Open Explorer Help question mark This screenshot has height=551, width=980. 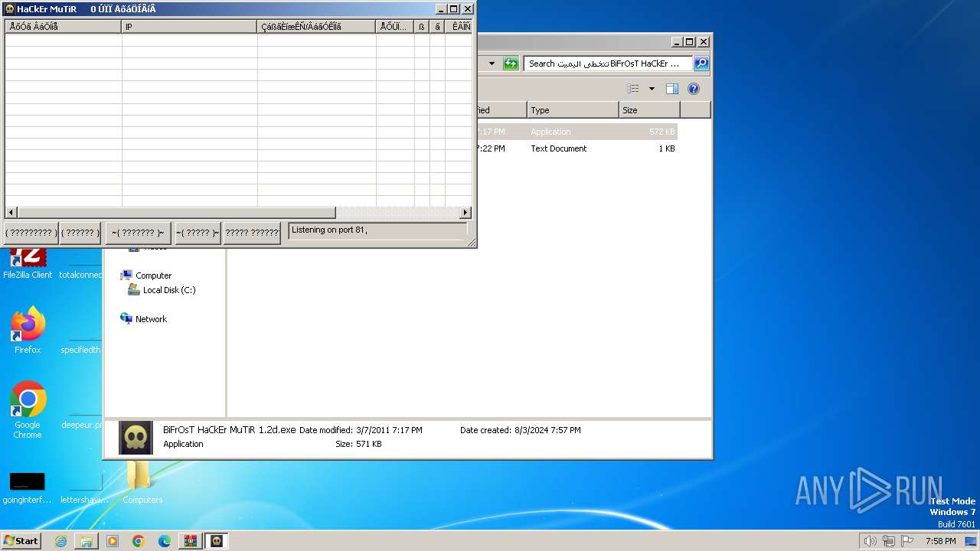click(x=694, y=89)
